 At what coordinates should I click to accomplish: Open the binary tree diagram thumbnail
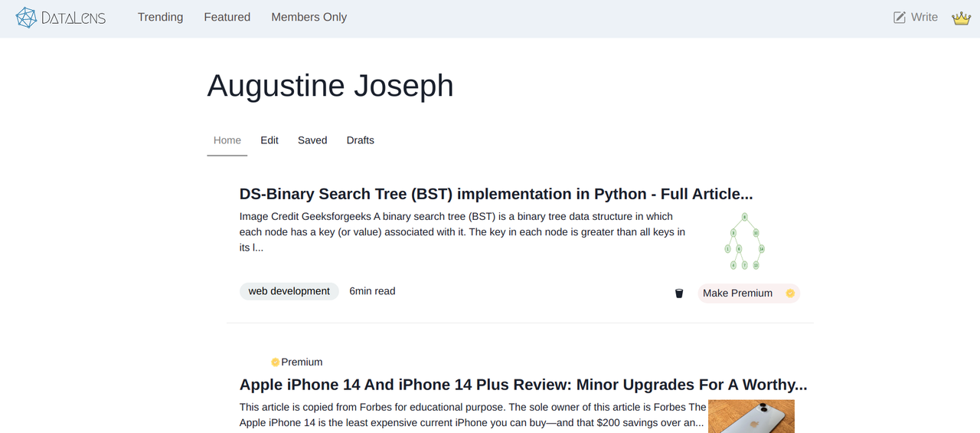(745, 241)
